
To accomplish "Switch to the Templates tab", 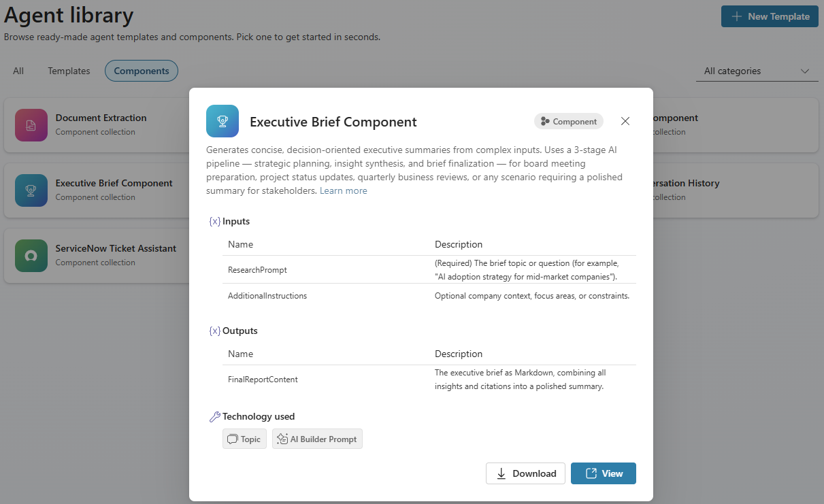I will pos(69,71).
